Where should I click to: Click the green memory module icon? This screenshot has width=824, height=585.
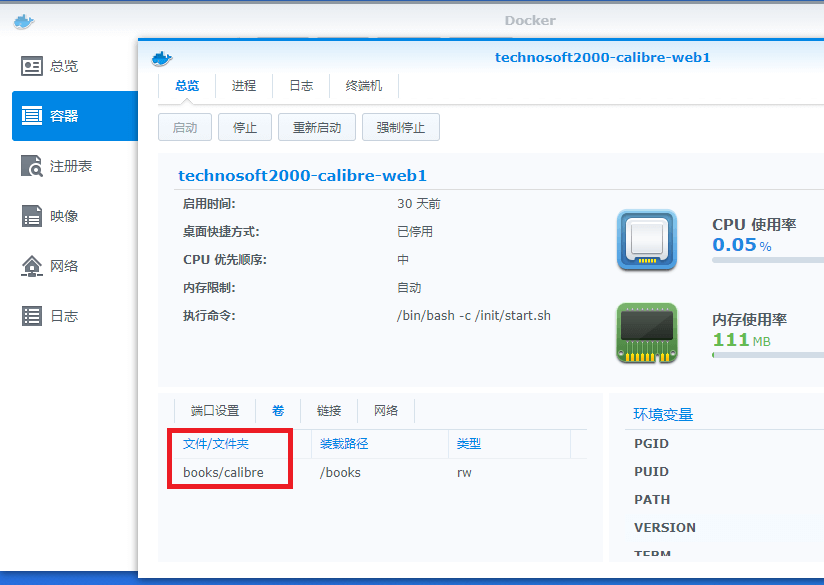[646, 333]
